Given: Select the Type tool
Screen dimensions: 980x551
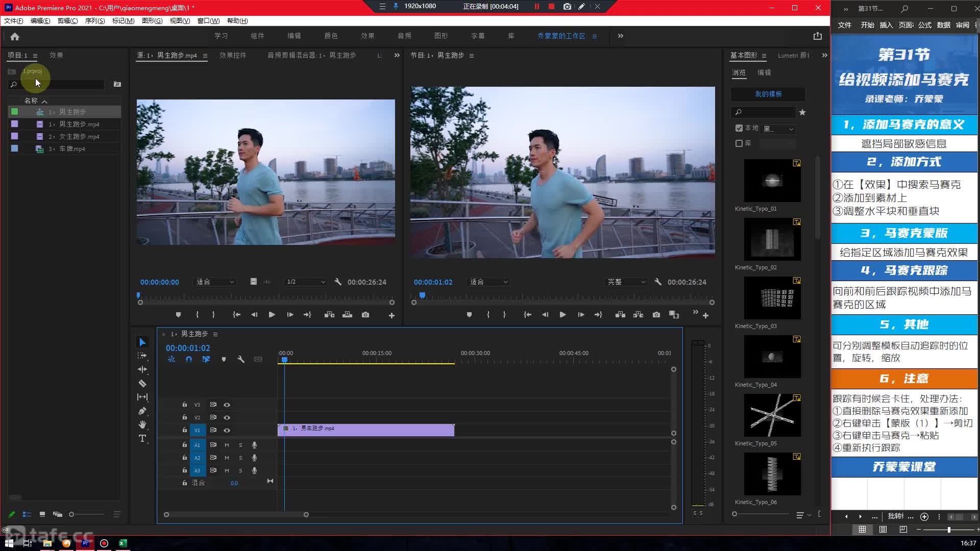Looking at the screenshot, I should coord(142,438).
